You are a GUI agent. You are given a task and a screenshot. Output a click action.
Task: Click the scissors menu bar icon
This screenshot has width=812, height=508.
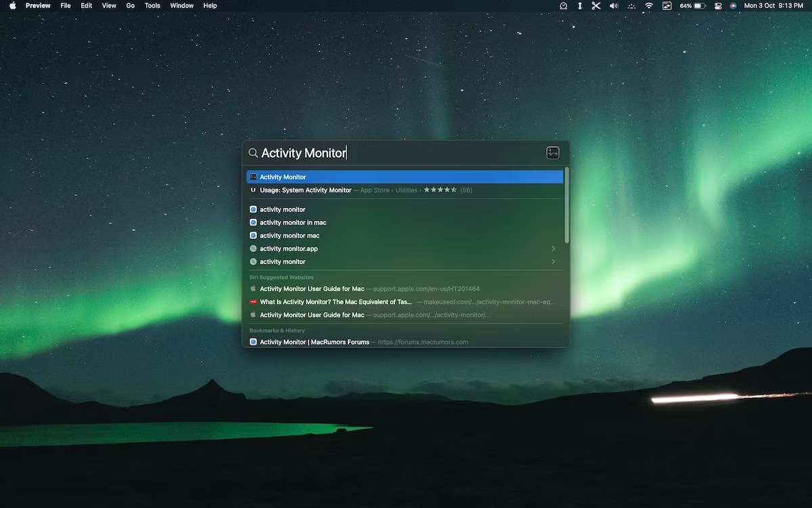pyautogui.click(x=596, y=5)
